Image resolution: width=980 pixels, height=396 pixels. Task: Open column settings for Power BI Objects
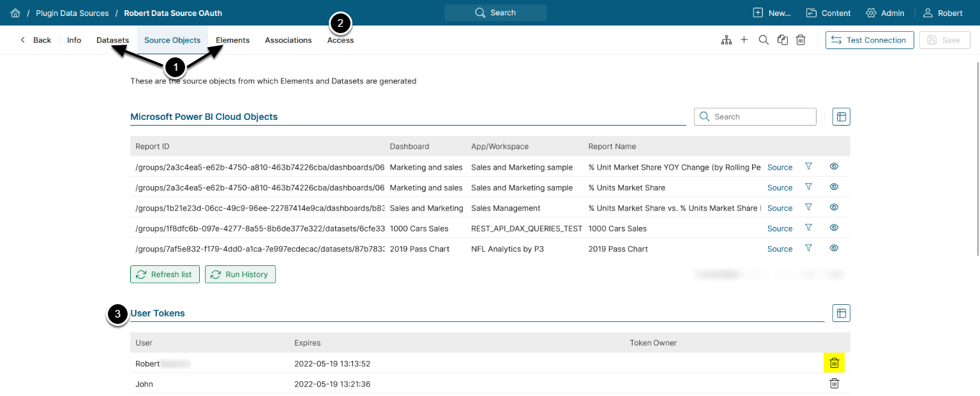pyautogui.click(x=841, y=117)
